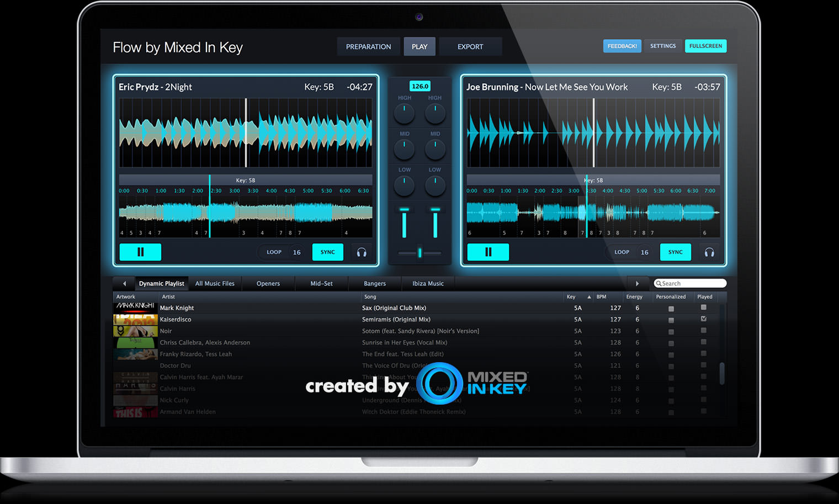
Task: Open the Ibiza Music playlist tab
Action: 428,284
